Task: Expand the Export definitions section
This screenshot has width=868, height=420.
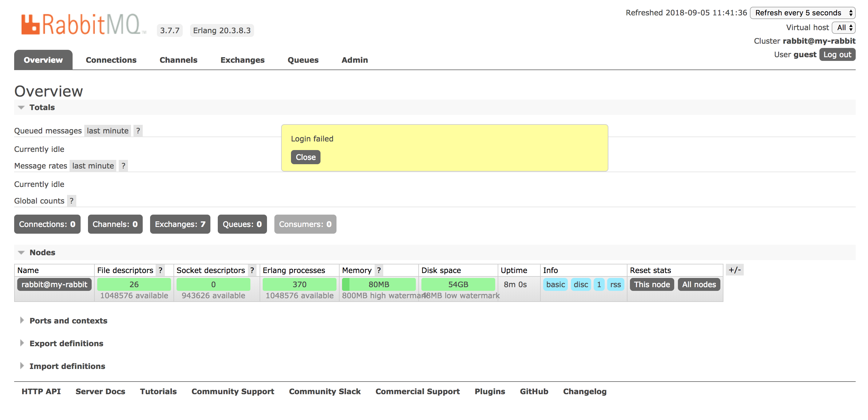Action: click(x=66, y=343)
